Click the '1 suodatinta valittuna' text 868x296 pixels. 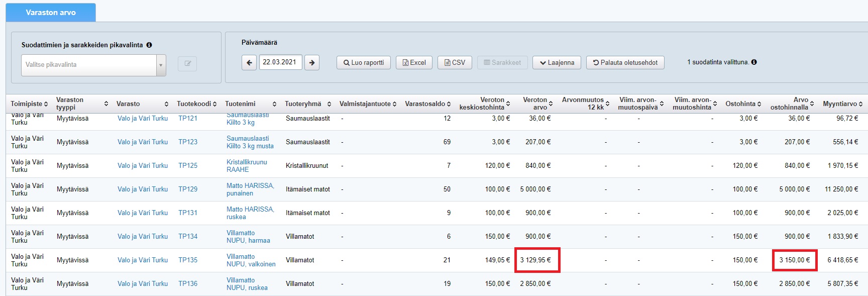point(718,62)
